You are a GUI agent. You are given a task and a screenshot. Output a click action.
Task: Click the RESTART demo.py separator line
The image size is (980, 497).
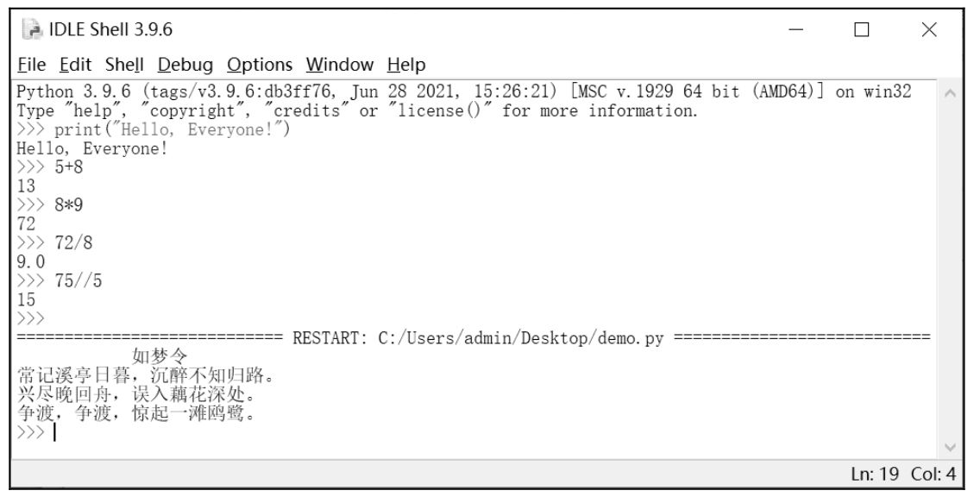pos(473,337)
